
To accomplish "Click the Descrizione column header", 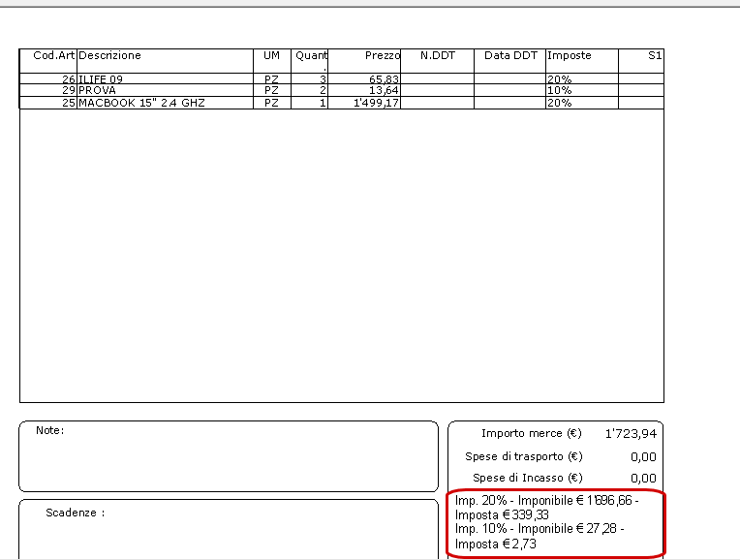I will (166, 60).
